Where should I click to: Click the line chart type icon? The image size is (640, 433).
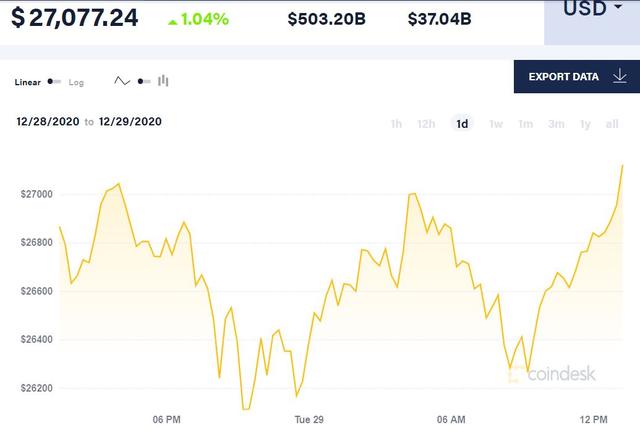point(122,81)
